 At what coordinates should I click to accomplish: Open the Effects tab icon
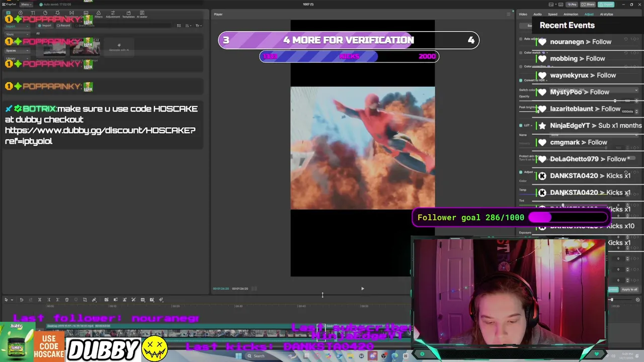[x=57, y=13]
